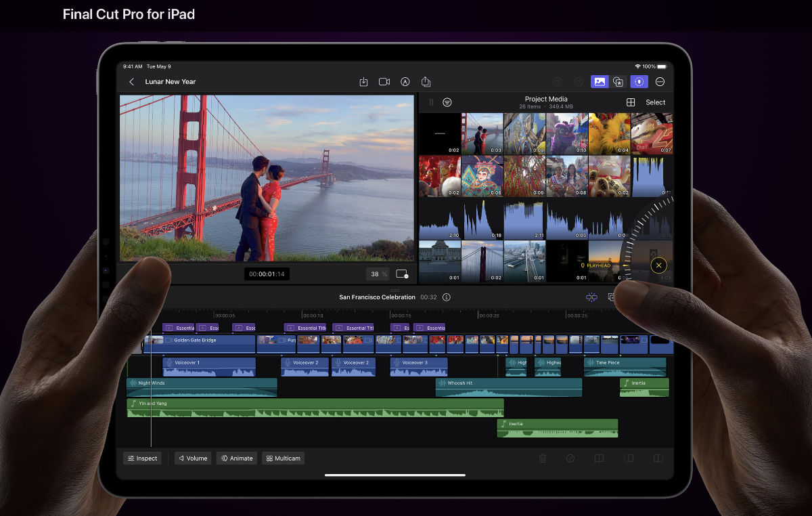Viewport: 812px width, 516px height.
Task: Select the yellow lion thumbnail marked 0:04
Action: [609, 134]
